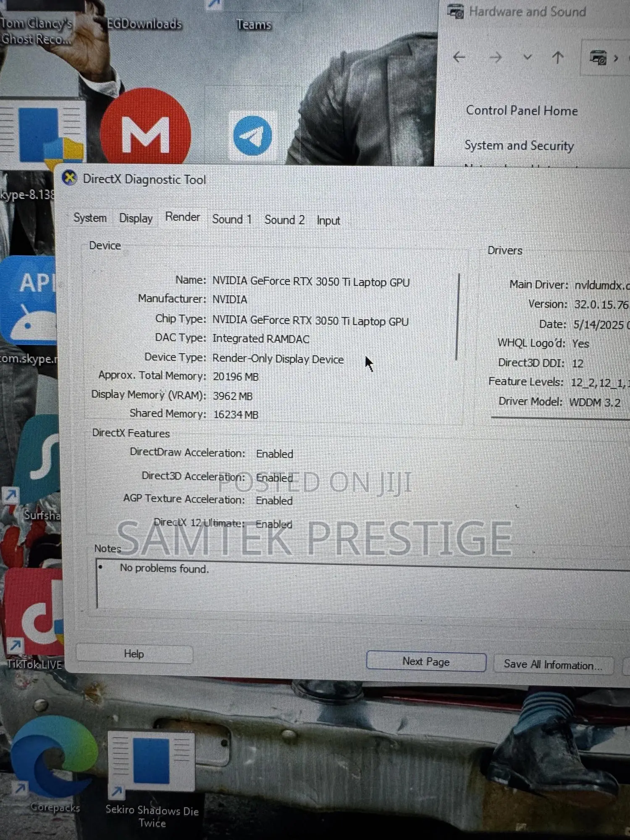This screenshot has height=840, width=630.
Task: Click the Hardware and Sound window icon
Action: click(456, 11)
